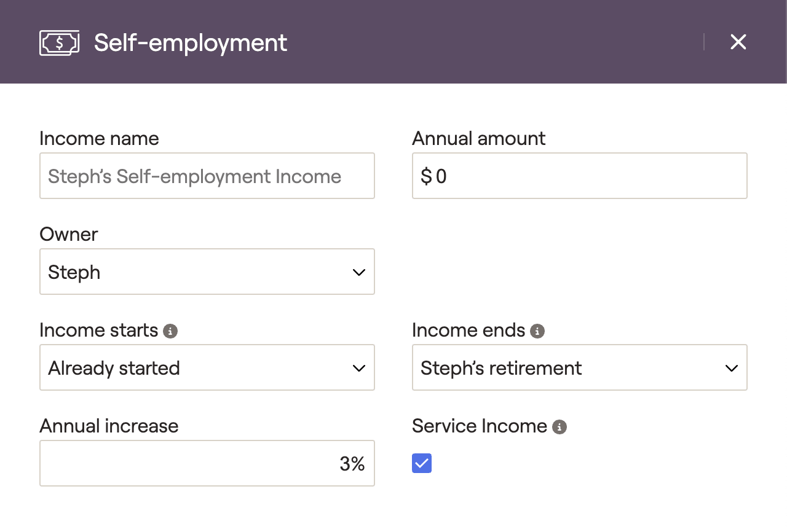This screenshot has height=532, width=787.
Task: Click the Service Income label text
Action: click(480, 426)
